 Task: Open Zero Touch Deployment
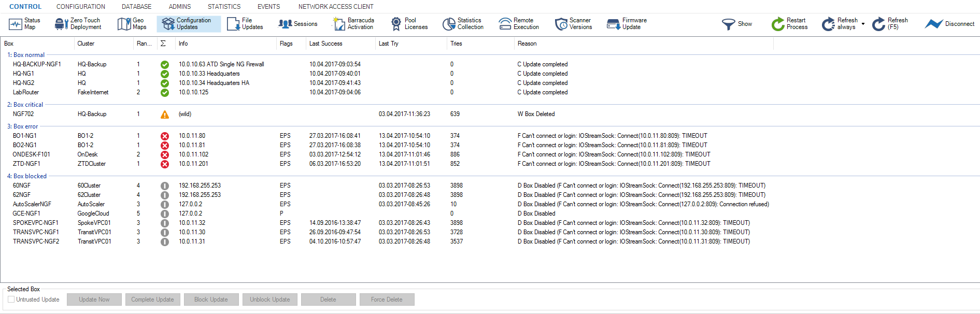pos(78,24)
